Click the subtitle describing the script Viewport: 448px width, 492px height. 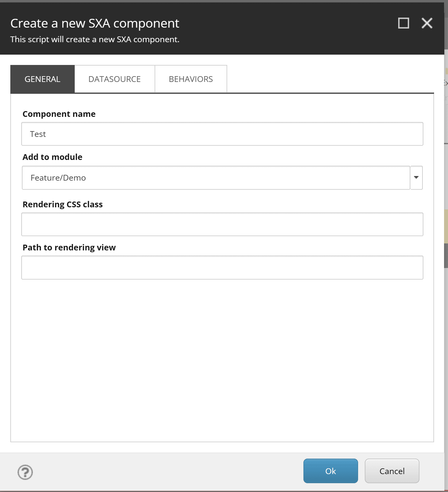[95, 39]
